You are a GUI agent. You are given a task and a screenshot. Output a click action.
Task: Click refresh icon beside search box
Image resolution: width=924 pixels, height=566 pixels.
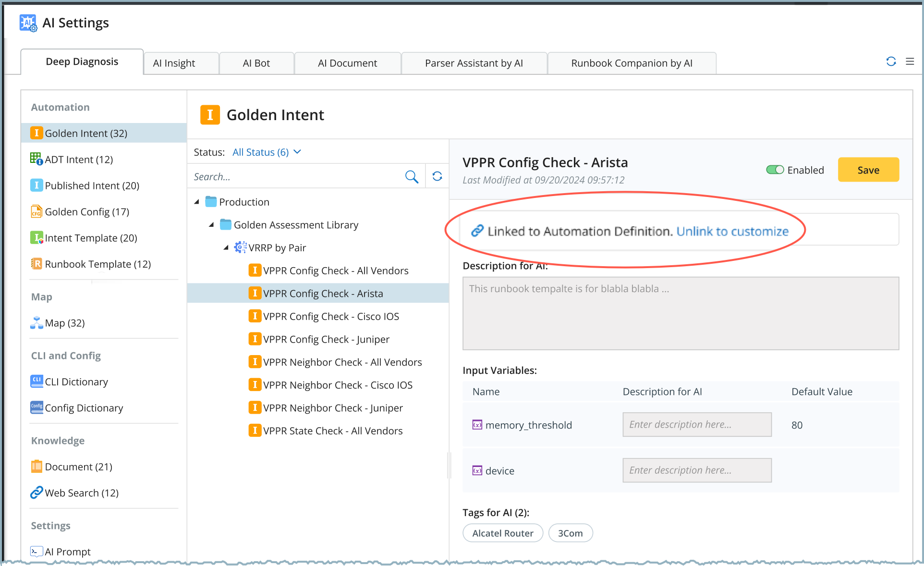click(437, 176)
